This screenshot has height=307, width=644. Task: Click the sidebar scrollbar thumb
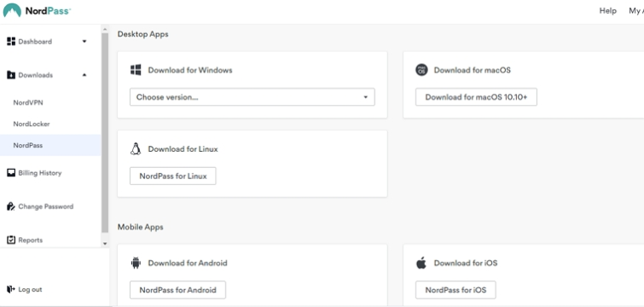click(x=105, y=132)
